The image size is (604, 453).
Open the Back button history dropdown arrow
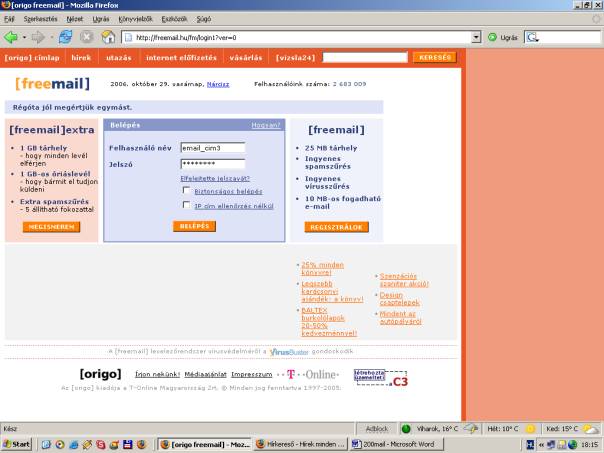[x=24, y=37]
